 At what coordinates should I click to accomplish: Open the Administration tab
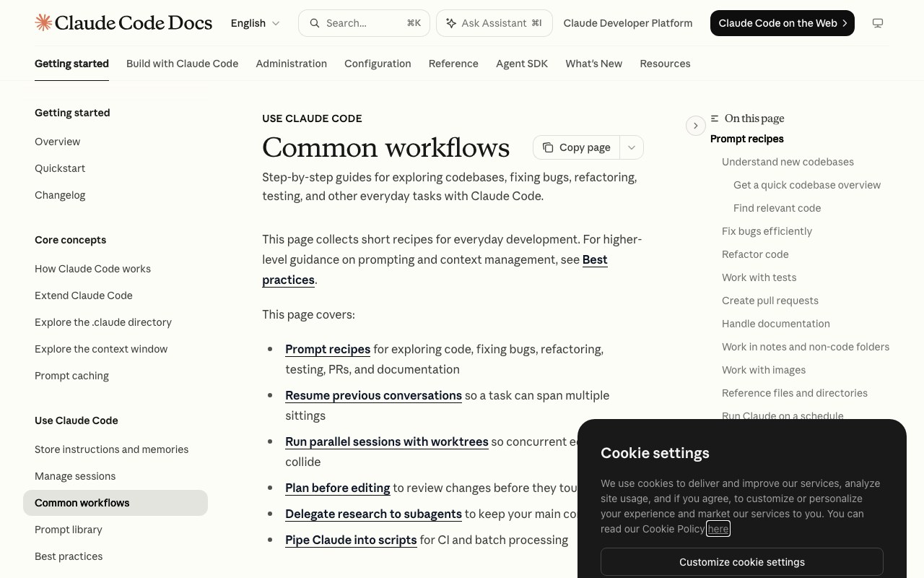[291, 64]
